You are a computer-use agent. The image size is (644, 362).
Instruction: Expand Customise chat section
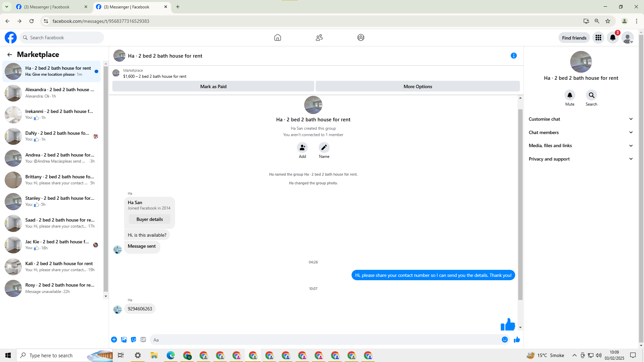click(581, 119)
